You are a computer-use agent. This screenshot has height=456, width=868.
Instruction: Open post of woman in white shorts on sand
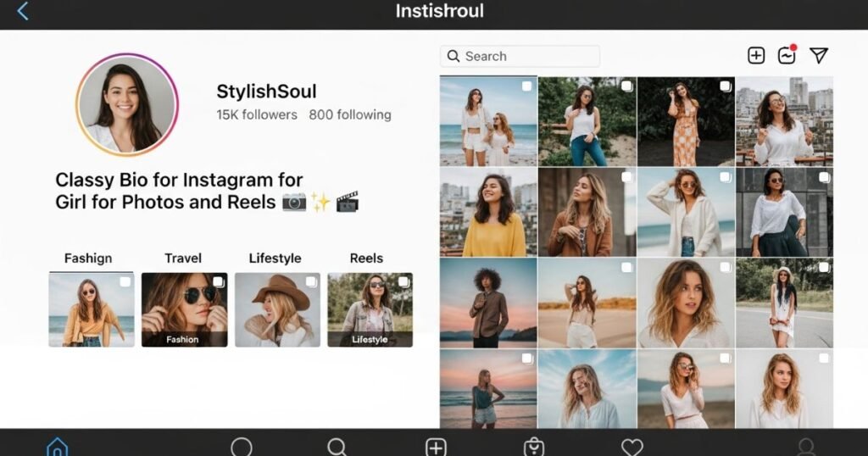(x=587, y=303)
